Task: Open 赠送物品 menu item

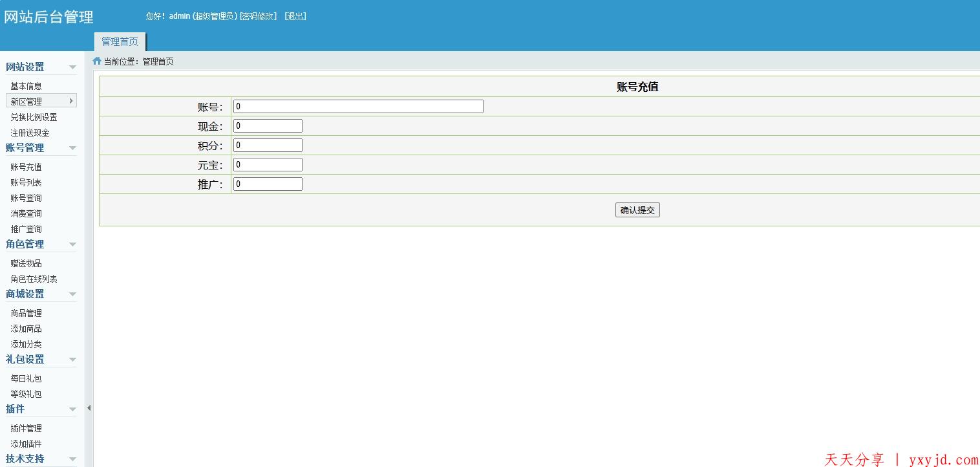Action: (x=26, y=263)
